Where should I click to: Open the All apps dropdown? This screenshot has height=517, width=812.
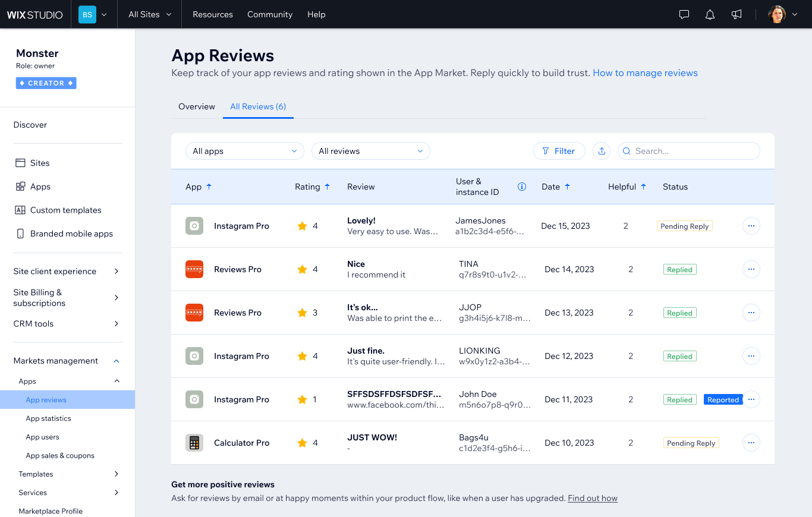(x=245, y=151)
